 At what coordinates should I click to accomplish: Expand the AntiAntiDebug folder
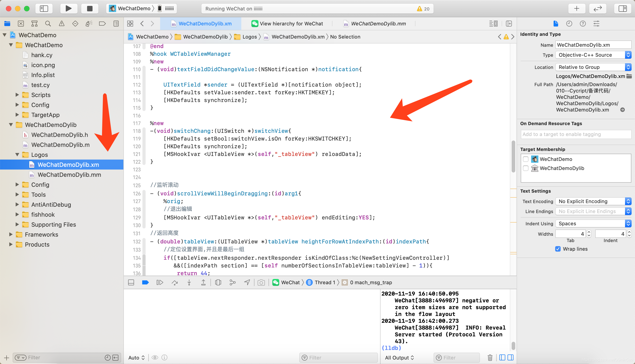tap(17, 204)
